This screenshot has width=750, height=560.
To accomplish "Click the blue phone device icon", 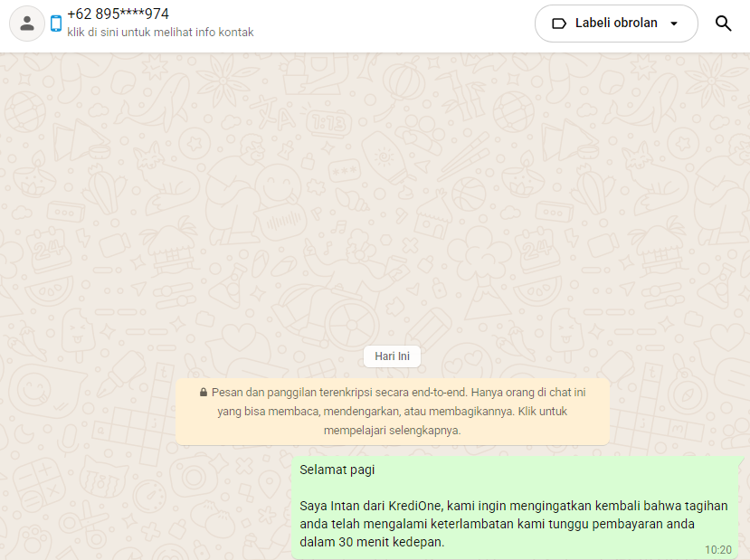I will coord(56,24).
